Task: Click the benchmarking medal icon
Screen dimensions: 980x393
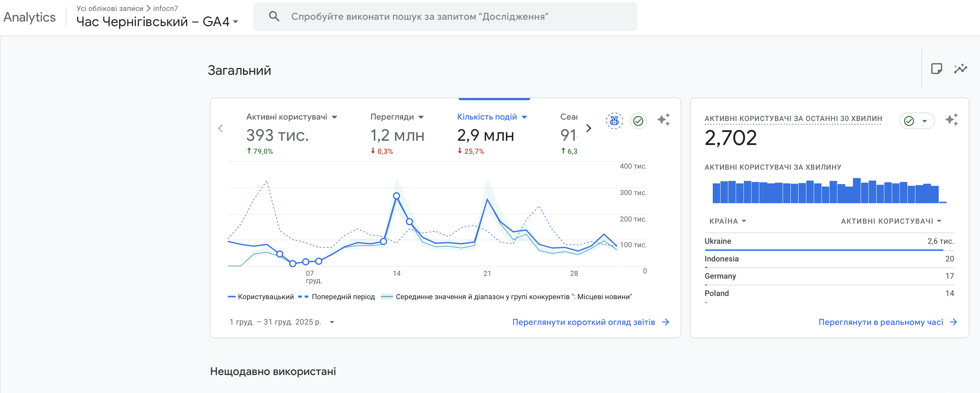Action: [614, 121]
